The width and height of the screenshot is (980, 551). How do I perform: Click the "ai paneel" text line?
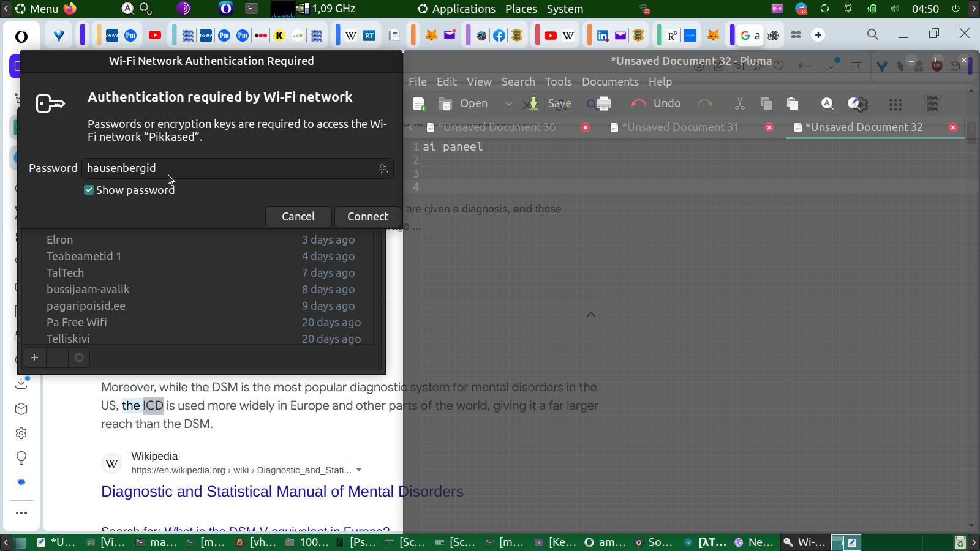pos(453,147)
